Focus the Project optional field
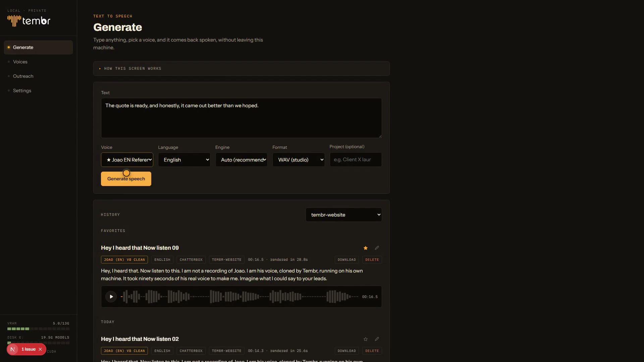Image resolution: width=644 pixels, height=362 pixels. click(x=356, y=160)
